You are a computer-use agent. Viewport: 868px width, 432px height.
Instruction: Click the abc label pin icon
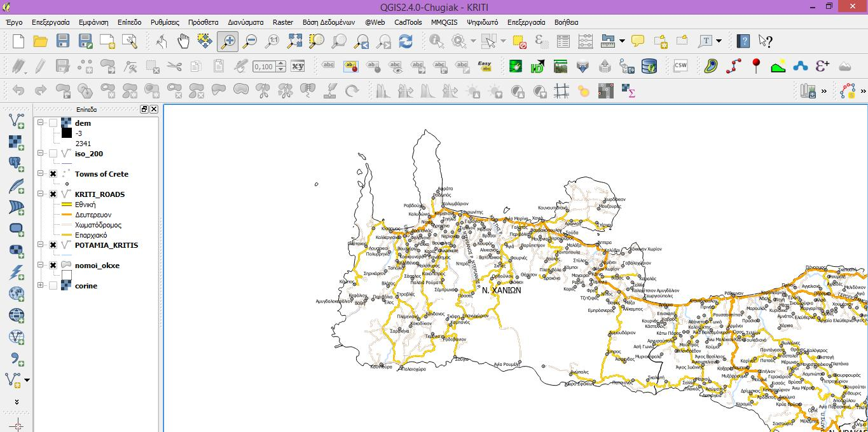(373, 65)
